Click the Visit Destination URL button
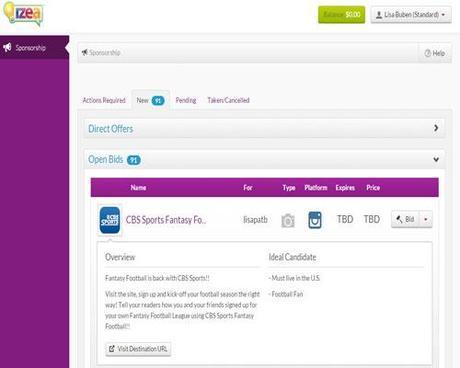Screen dimensions: 460x368 pos(138,349)
